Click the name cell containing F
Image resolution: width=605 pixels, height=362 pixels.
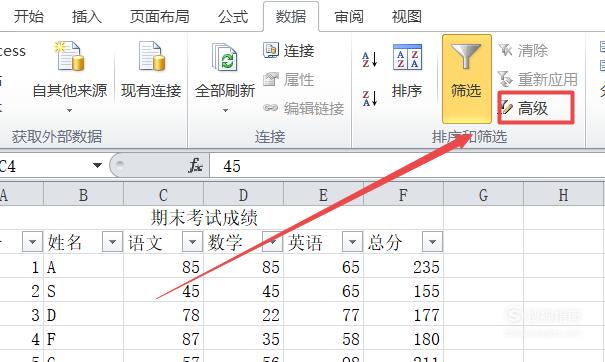coord(83,338)
